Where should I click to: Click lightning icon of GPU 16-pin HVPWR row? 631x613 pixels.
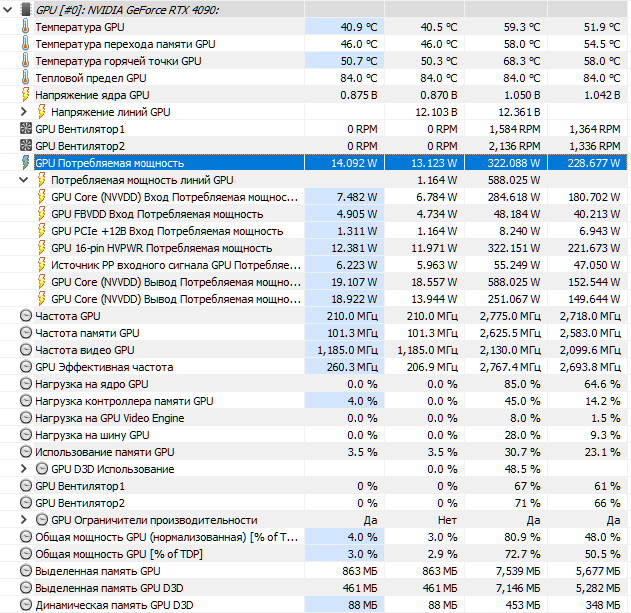41,248
